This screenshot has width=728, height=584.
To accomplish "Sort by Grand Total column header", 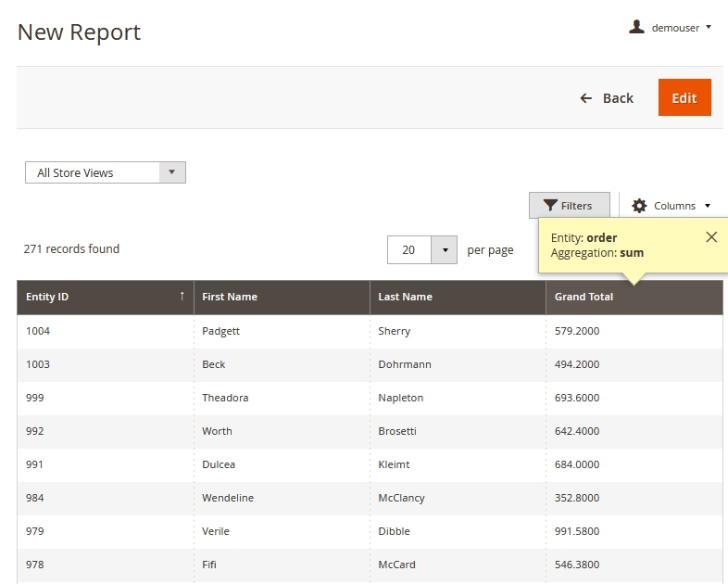I will pos(584,298).
